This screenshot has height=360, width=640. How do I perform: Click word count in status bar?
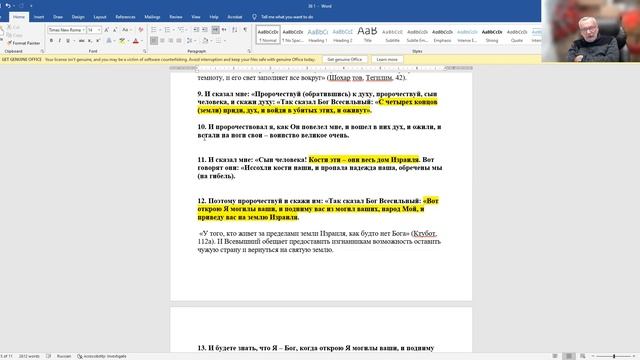[29, 356]
